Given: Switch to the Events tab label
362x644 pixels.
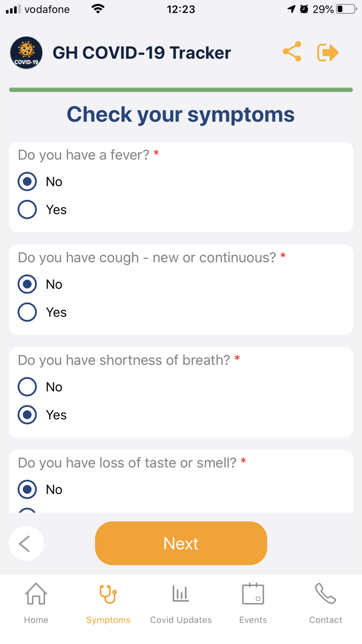Looking at the screenshot, I should tap(253, 620).
